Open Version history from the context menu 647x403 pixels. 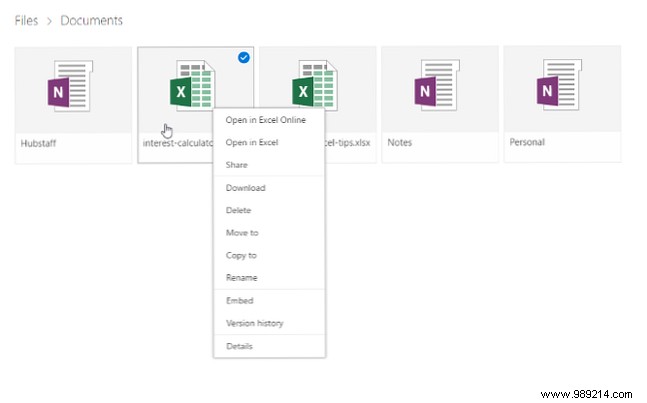point(255,323)
